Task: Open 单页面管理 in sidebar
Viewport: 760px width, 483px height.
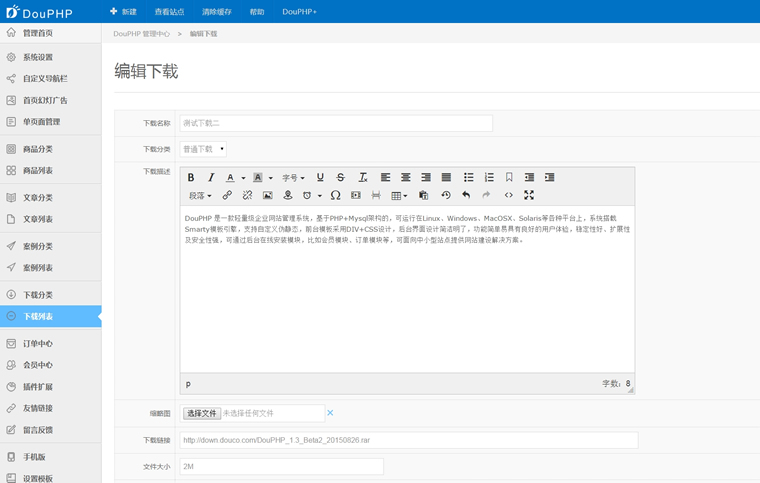Action: point(50,122)
